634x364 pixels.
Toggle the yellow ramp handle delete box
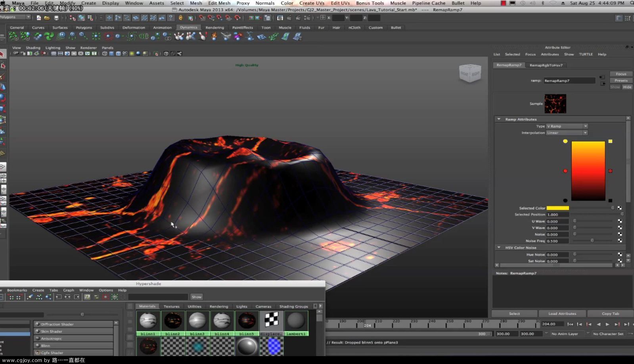point(610,141)
